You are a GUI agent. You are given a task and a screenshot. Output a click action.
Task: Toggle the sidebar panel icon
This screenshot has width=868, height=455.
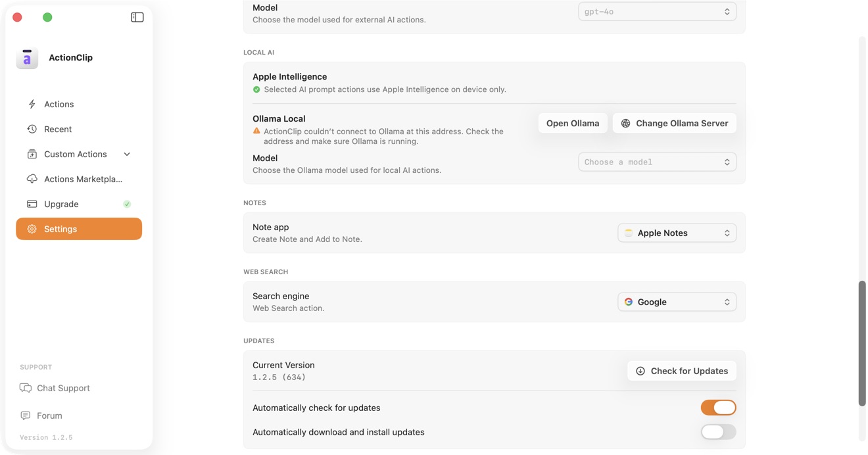(x=137, y=17)
